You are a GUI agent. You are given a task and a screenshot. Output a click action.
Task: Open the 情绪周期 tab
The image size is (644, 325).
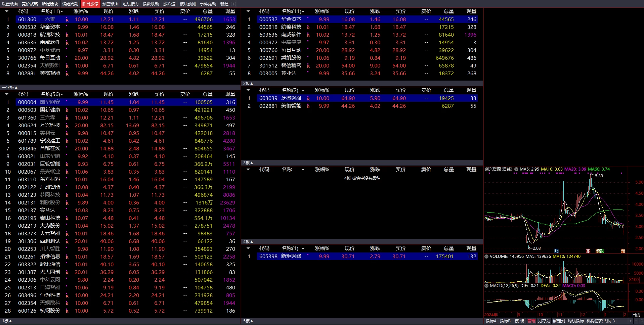coord(70,4)
